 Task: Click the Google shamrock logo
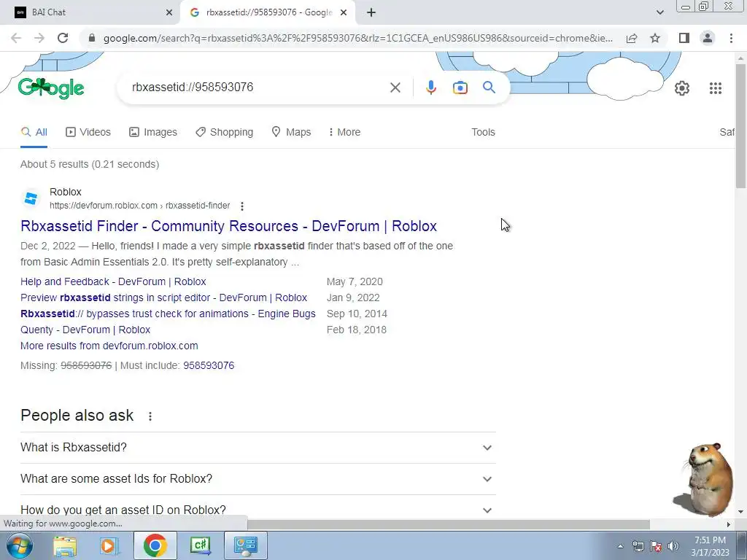(51, 88)
